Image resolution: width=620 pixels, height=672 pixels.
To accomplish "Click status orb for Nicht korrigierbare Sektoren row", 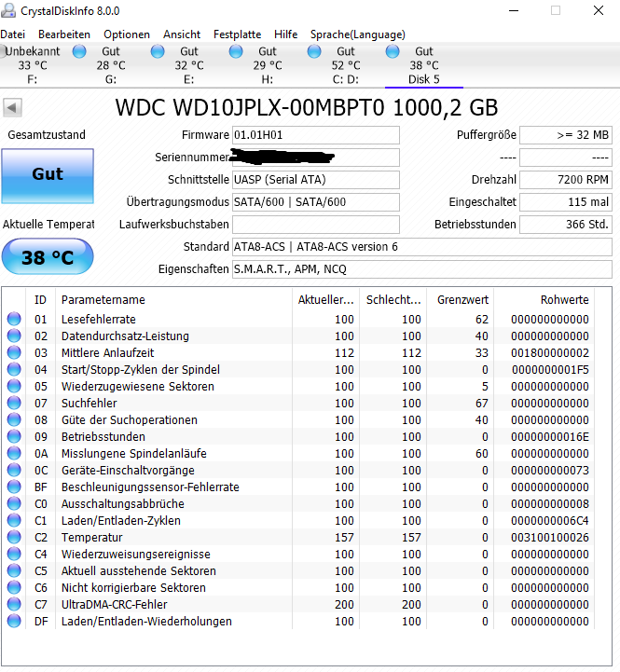I will coord(14,587).
